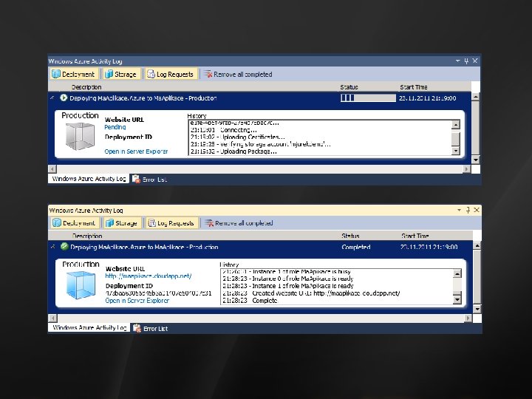Image resolution: width=532 pixels, height=399 pixels.
Task: Click the left arrow of upper horizontal scrollbar
Action: [x=52, y=168]
